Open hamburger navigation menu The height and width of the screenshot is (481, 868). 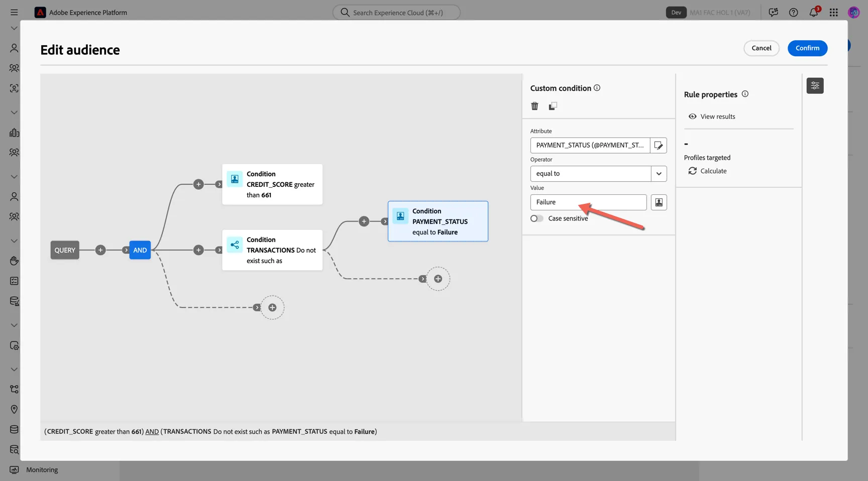(x=14, y=13)
